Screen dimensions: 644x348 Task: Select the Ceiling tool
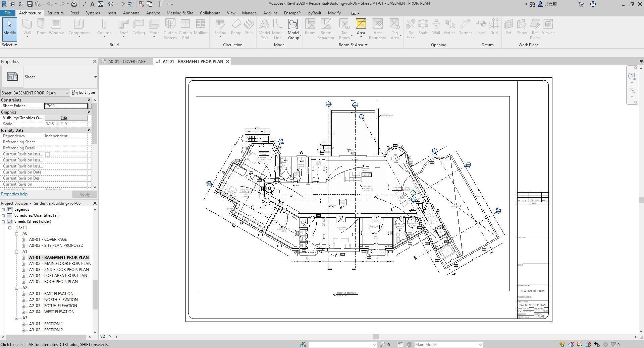coord(139,27)
